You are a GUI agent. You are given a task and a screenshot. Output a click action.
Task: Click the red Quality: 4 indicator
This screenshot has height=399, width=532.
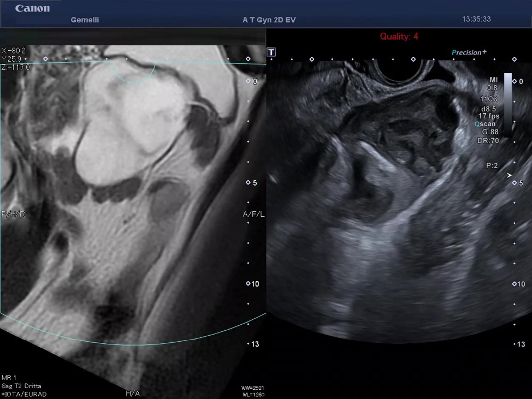(399, 36)
